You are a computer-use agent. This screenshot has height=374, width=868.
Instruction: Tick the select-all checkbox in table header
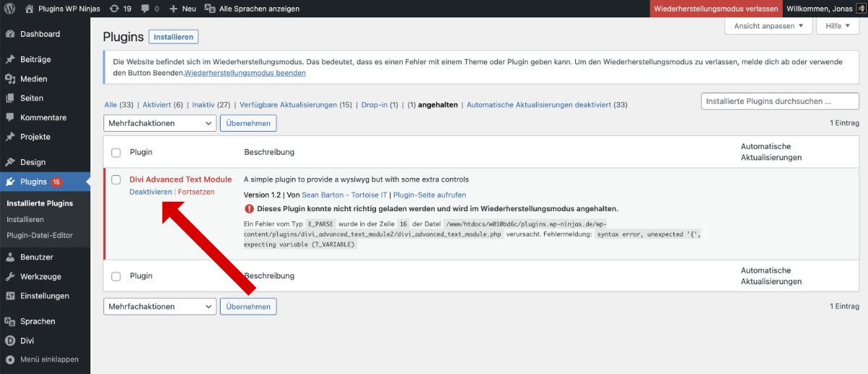pyautogui.click(x=116, y=153)
